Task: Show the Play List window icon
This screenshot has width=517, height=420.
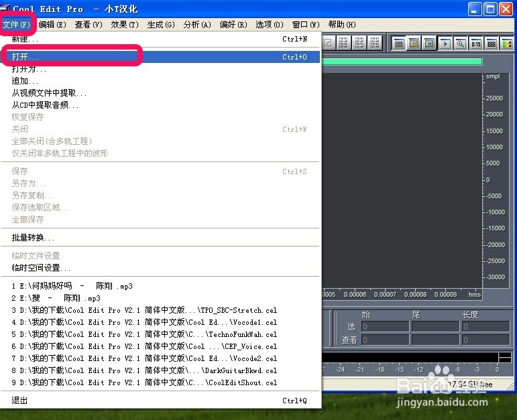Action: point(430,44)
